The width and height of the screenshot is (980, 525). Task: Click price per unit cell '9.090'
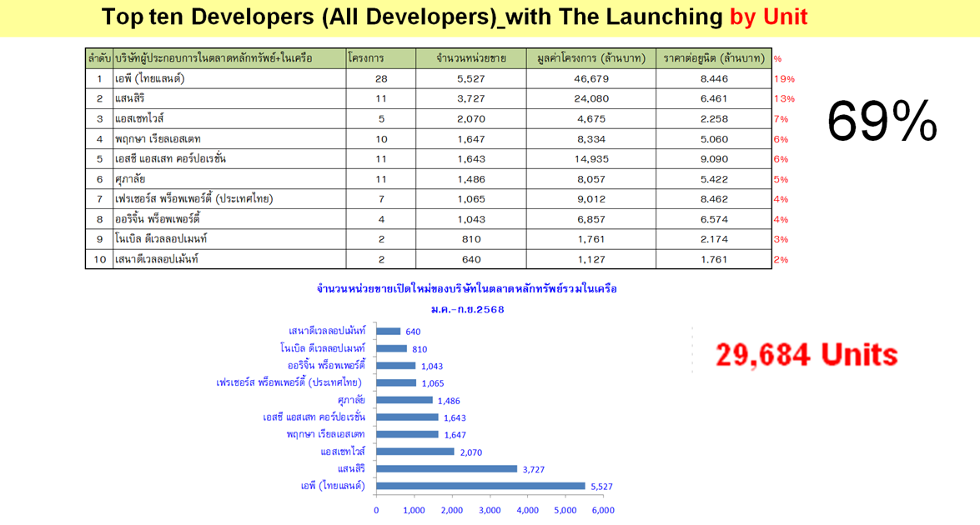click(x=714, y=158)
